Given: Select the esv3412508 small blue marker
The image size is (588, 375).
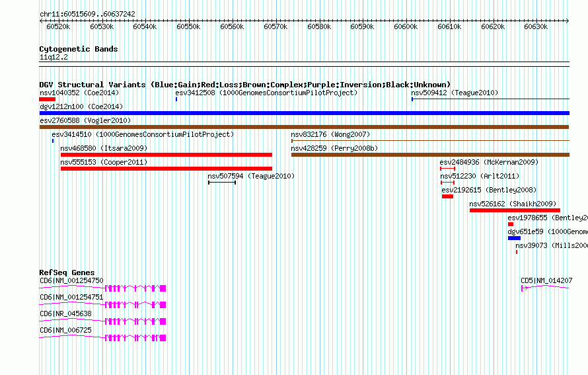Looking at the screenshot, I should point(176,99).
